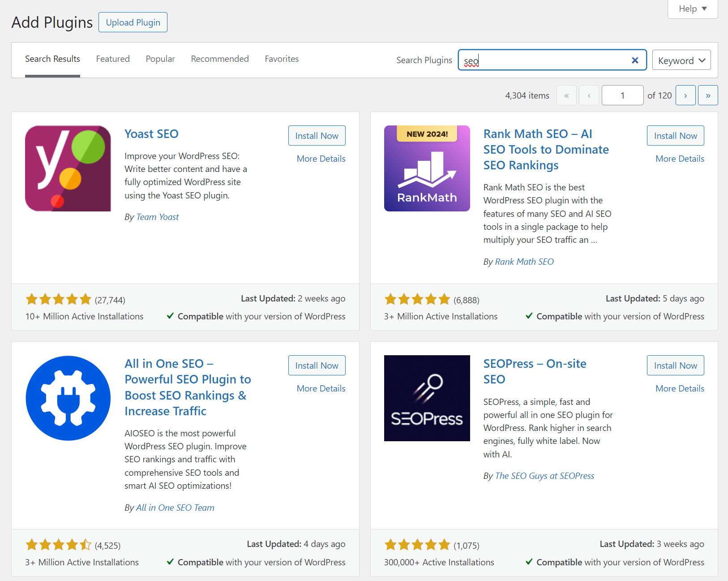Click the Rank Math star rating
Image resolution: width=728 pixels, height=581 pixels.
(417, 299)
